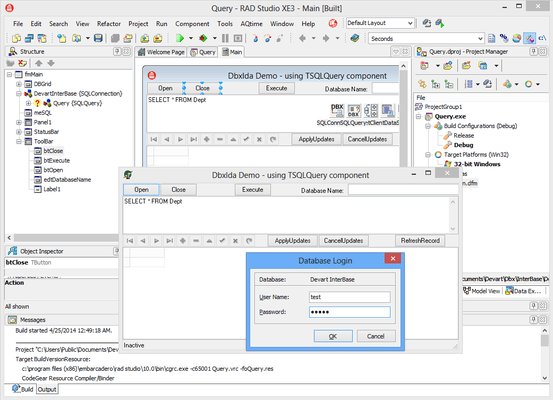Click the Forward navigation arrow icon
This screenshot has width=553, height=400.
click(x=326, y=38)
